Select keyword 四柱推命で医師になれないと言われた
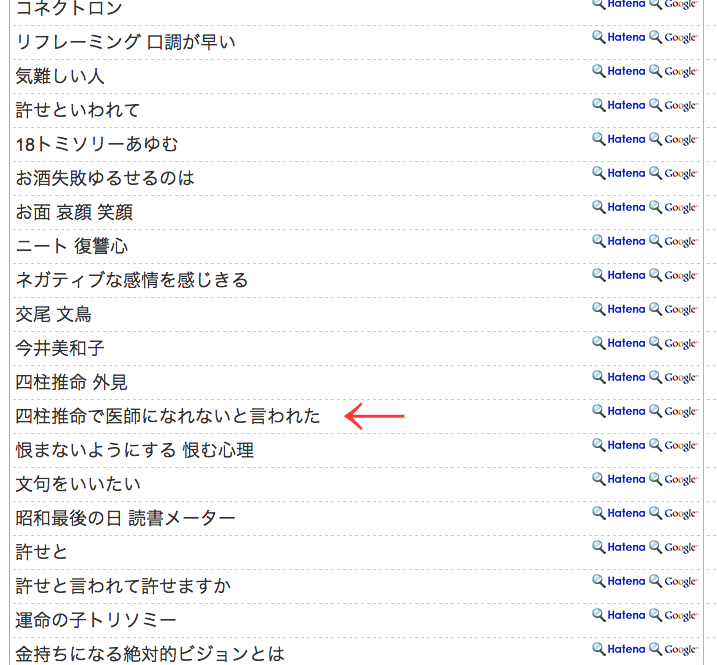Viewport: 717px width, 665px height. pyautogui.click(x=168, y=416)
